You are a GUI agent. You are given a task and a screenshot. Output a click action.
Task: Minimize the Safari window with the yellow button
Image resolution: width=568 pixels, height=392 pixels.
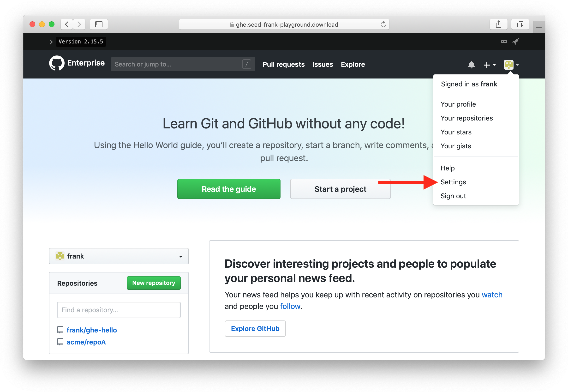click(x=42, y=24)
